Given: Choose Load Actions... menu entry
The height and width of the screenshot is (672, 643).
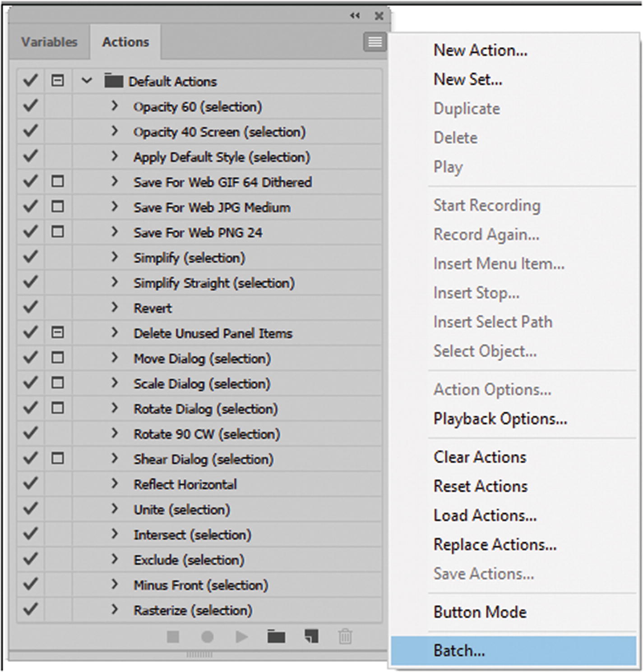Looking at the screenshot, I should 485,515.
